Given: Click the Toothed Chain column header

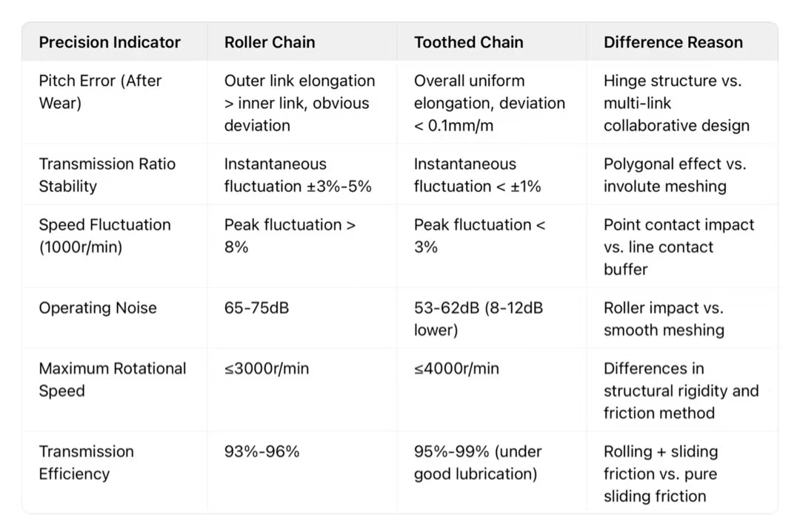Looking at the screenshot, I should 468,42.
